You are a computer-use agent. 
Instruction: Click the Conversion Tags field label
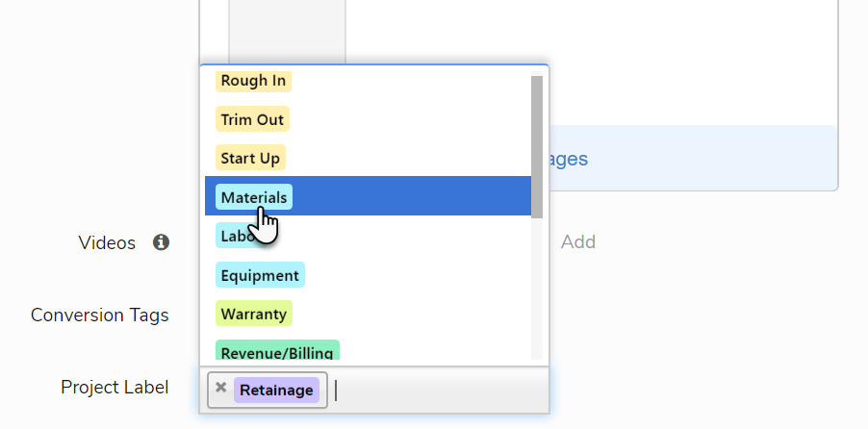coord(100,315)
